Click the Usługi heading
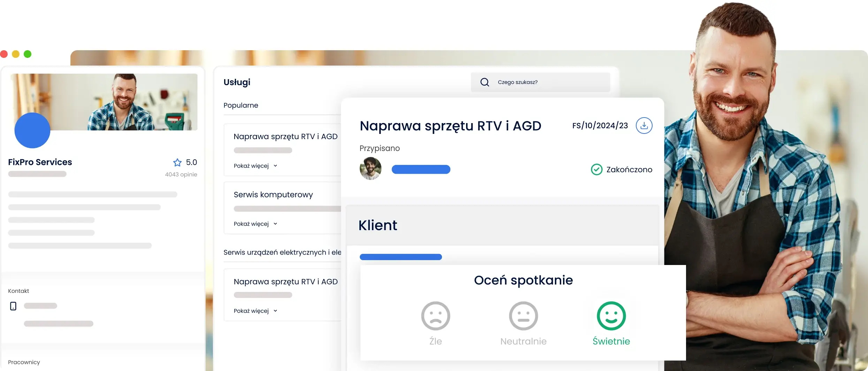868x371 pixels. pyautogui.click(x=237, y=83)
